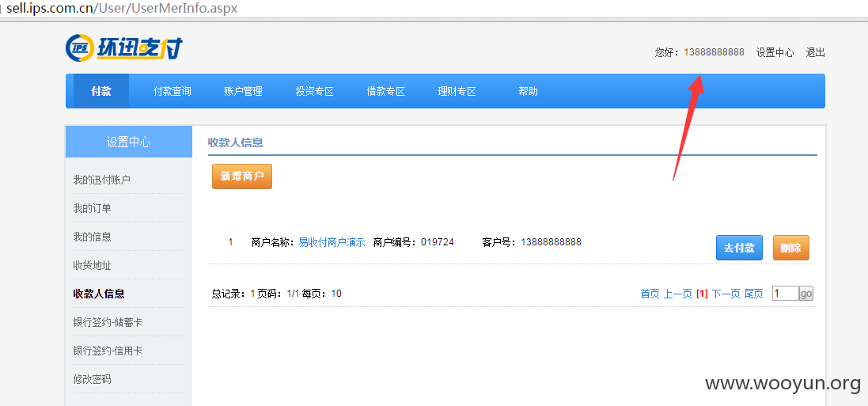Open 银行签约-储蓄卡 from the sidebar
This screenshot has width=868, height=406.
point(108,322)
